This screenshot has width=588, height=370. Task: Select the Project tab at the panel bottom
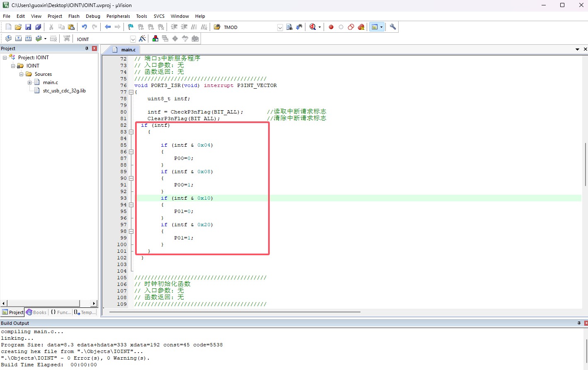pos(13,312)
